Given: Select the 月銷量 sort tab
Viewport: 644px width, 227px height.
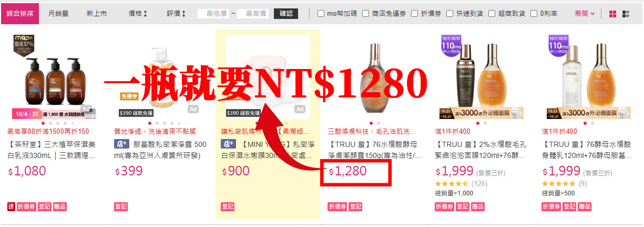Looking at the screenshot, I should tap(58, 14).
